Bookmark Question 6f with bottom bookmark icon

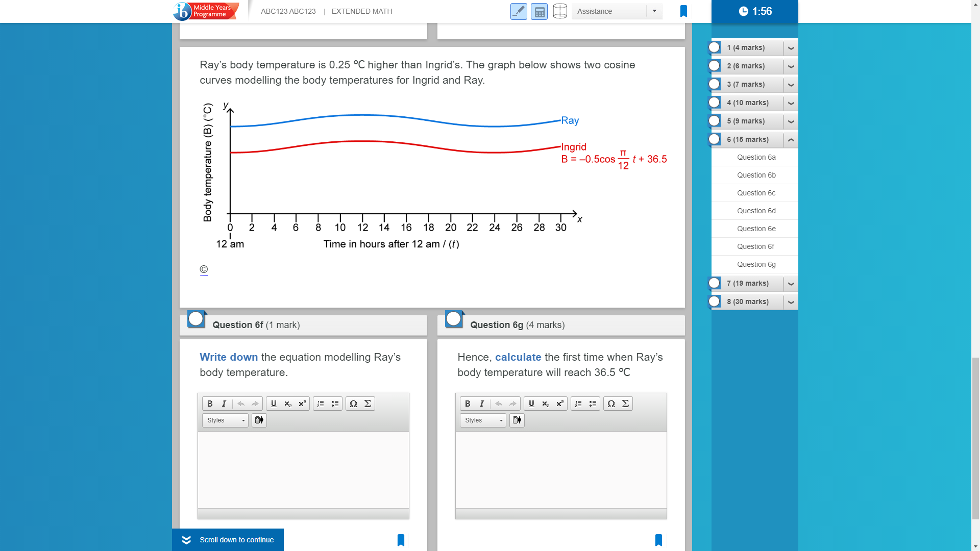[401, 540]
